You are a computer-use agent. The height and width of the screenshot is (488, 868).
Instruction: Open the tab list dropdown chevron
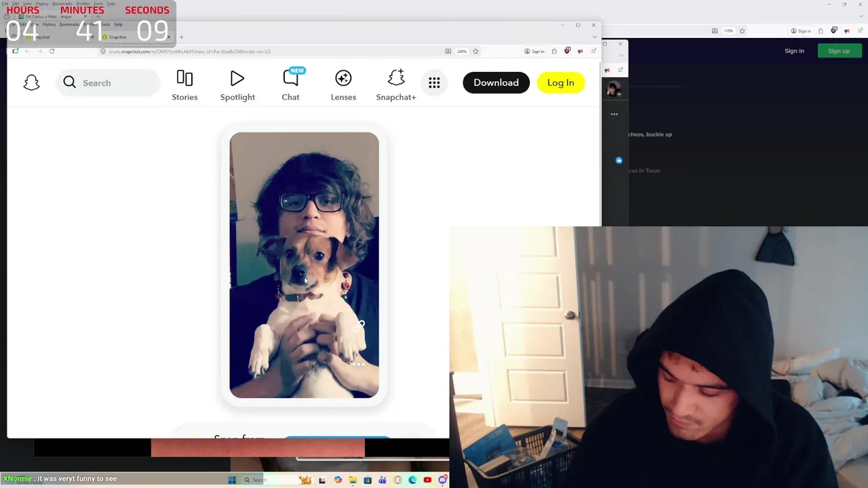point(593,37)
